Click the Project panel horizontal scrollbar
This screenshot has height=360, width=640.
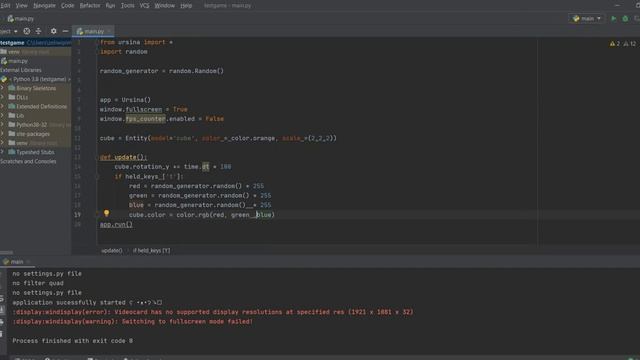point(7,252)
